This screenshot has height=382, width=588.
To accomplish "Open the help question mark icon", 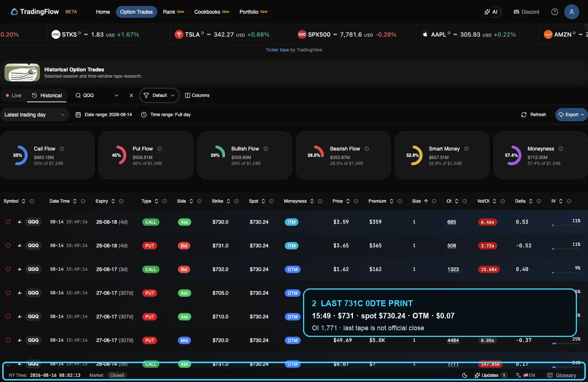I will (554, 12).
